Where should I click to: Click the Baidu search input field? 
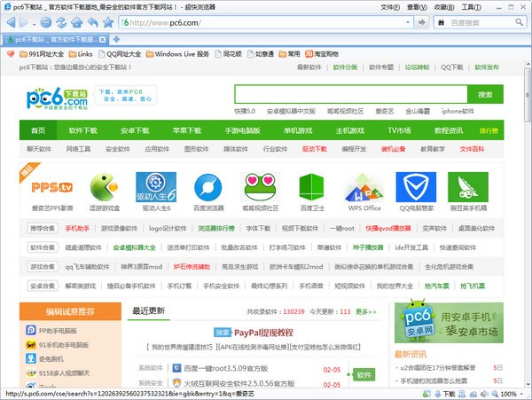point(480,23)
